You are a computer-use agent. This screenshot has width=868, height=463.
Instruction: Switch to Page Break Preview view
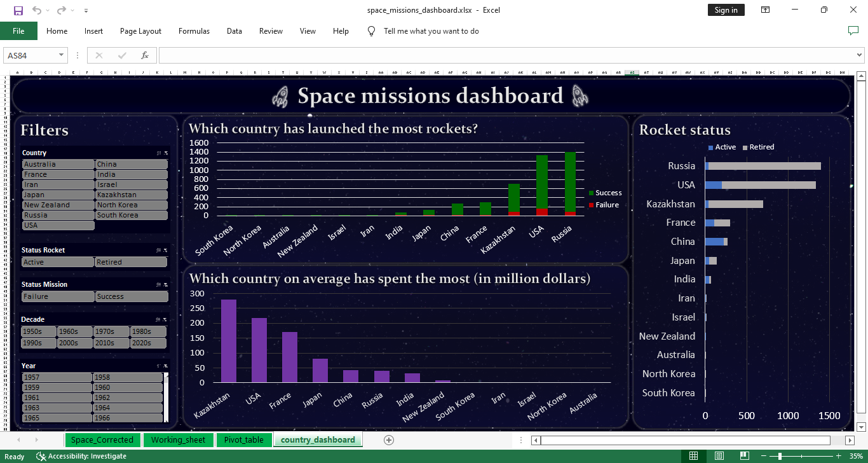(744, 456)
